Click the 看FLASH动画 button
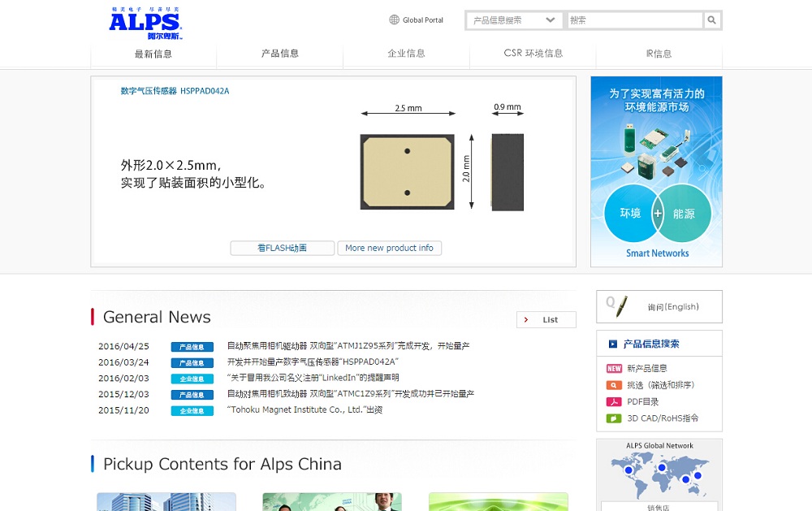 (283, 249)
